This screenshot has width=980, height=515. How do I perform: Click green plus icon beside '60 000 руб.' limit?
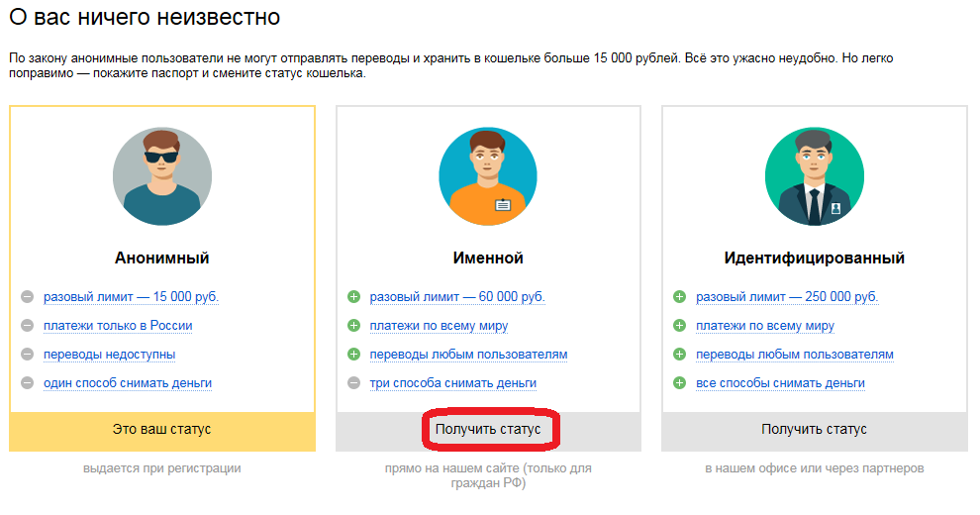(353, 297)
